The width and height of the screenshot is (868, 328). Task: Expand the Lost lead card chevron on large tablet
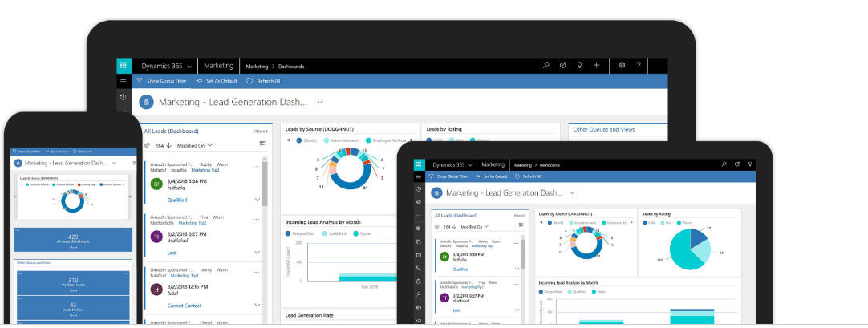pos(257,253)
